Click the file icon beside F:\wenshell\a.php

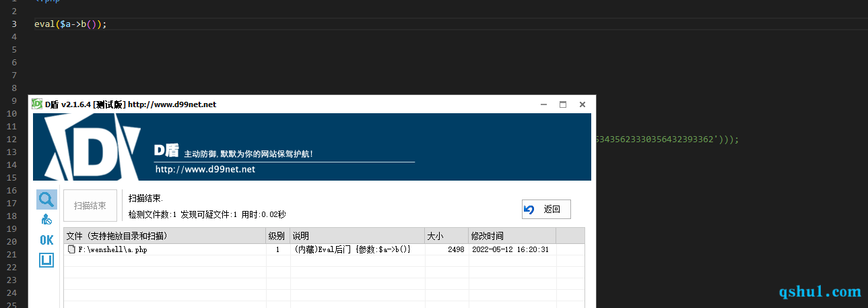[71, 249]
